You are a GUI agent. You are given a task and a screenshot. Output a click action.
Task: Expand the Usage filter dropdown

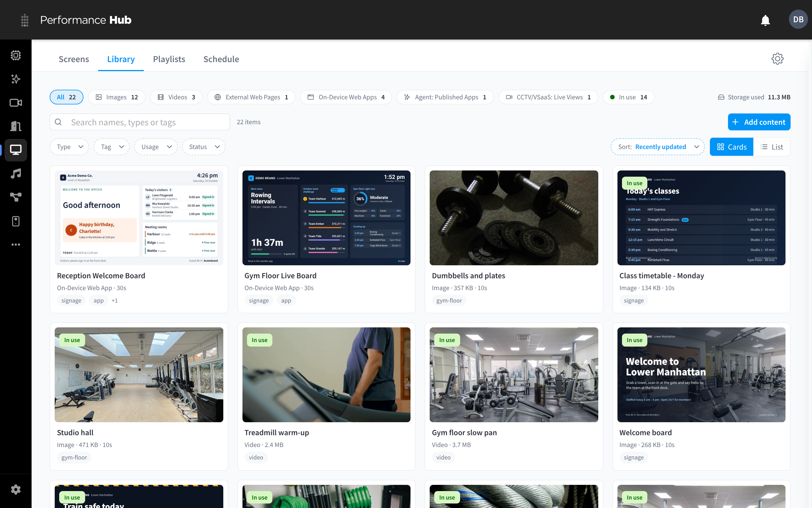156,147
